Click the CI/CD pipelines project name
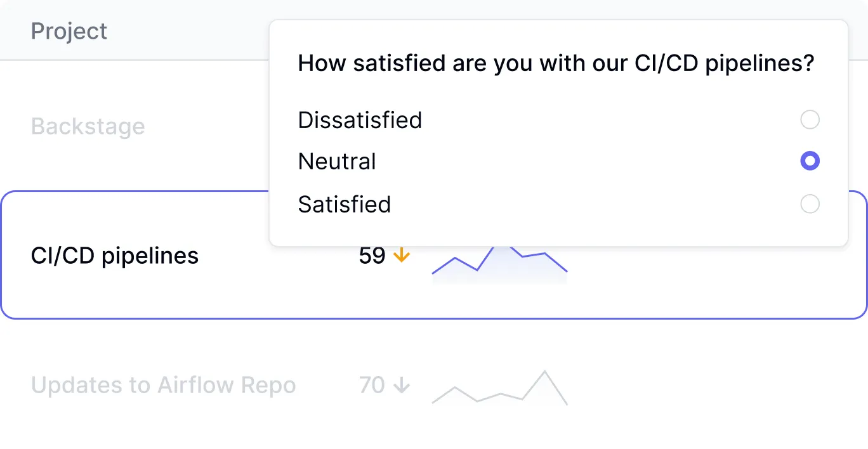 click(115, 256)
